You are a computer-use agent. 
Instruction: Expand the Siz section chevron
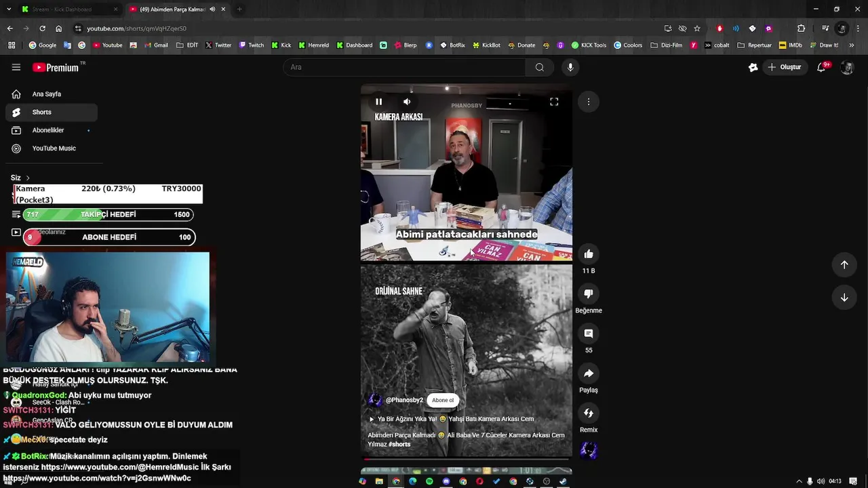(x=28, y=178)
